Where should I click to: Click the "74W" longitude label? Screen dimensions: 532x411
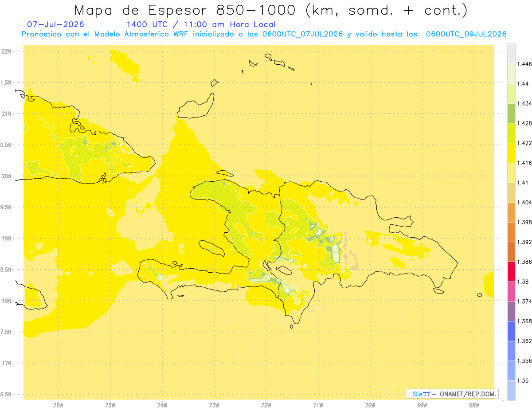(x=162, y=405)
